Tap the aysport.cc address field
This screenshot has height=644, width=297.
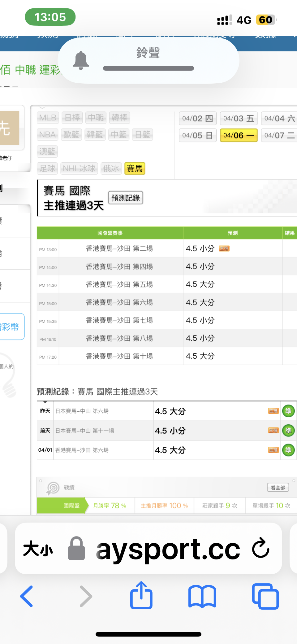[x=168, y=549]
